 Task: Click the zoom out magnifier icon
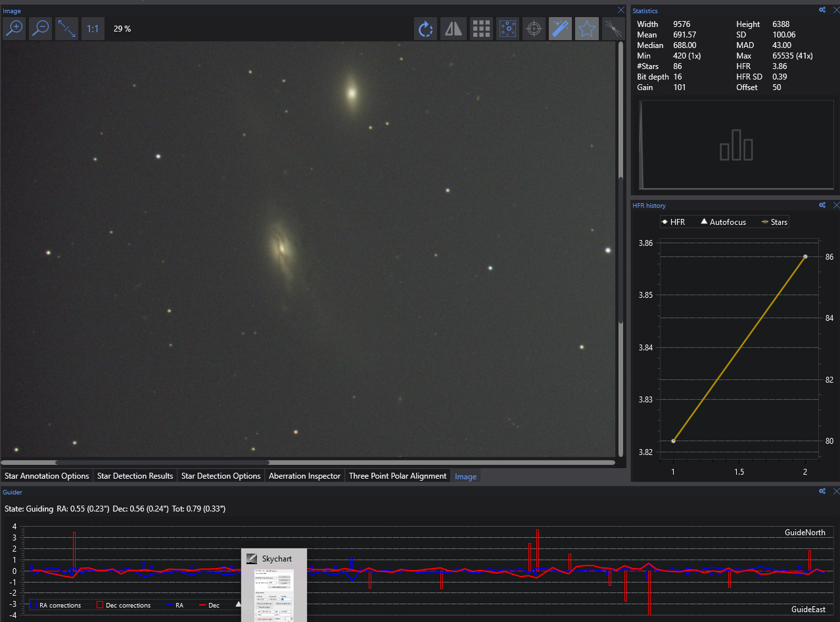pyautogui.click(x=41, y=28)
